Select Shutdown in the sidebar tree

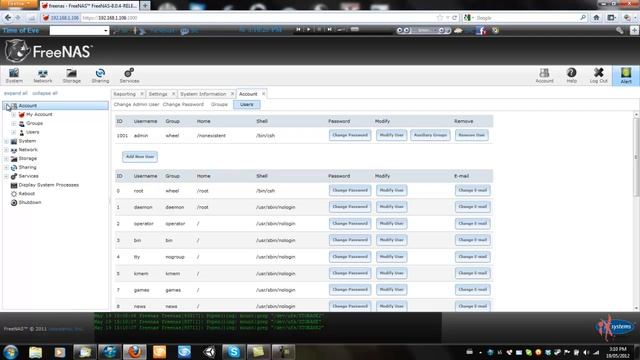(x=30, y=202)
